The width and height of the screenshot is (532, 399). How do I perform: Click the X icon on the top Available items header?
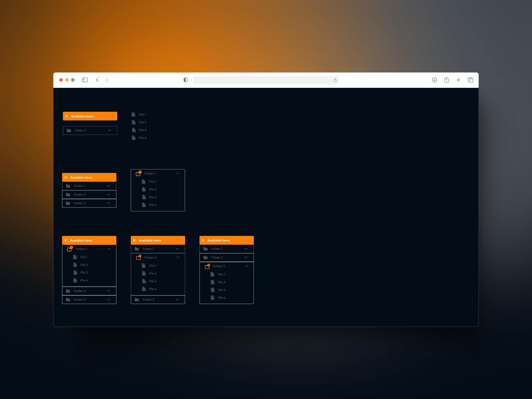click(x=66, y=116)
